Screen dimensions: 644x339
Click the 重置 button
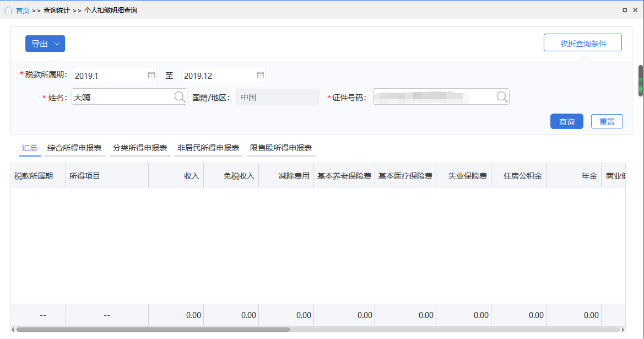(x=607, y=122)
